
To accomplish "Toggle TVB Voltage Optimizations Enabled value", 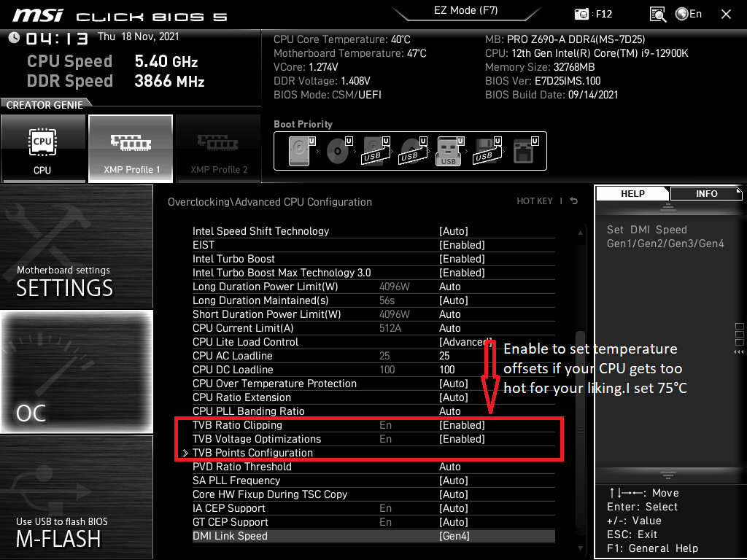I will pyautogui.click(x=462, y=438).
